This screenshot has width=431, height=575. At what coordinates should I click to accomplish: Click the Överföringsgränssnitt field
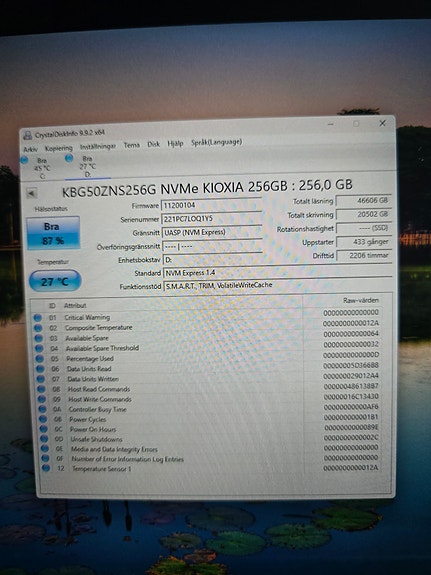(212, 246)
